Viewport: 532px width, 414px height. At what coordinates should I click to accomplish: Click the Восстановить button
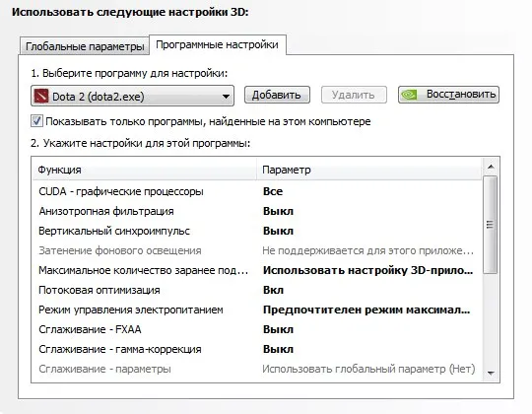pos(448,95)
